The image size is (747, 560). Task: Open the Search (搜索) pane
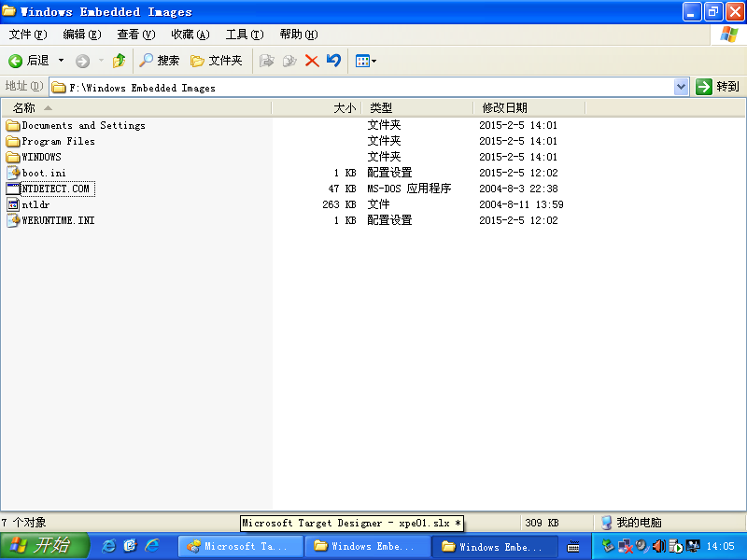tap(159, 61)
